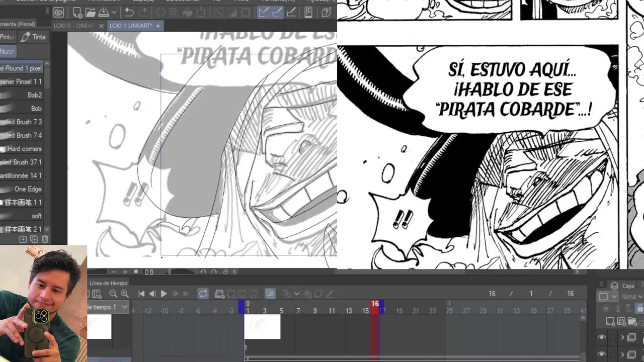Create new timeline icon
The width and height of the screenshot is (644, 362).
point(96,294)
